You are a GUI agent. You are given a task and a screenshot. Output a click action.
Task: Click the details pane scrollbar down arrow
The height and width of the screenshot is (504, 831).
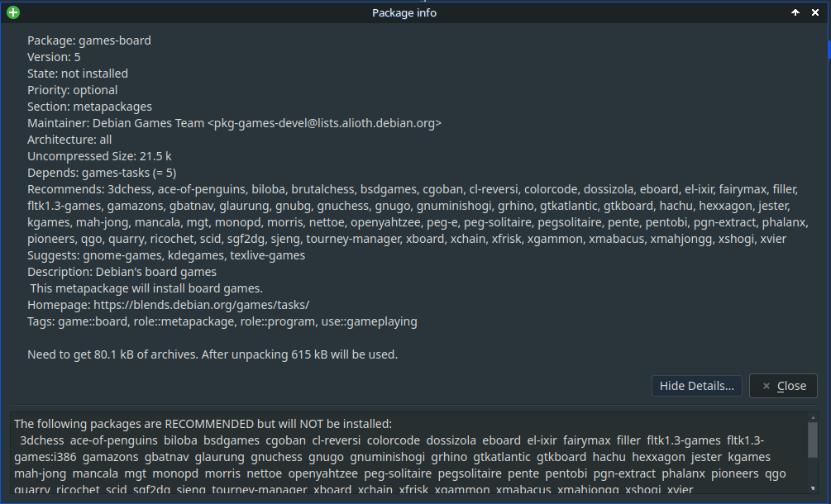coord(813,487)
